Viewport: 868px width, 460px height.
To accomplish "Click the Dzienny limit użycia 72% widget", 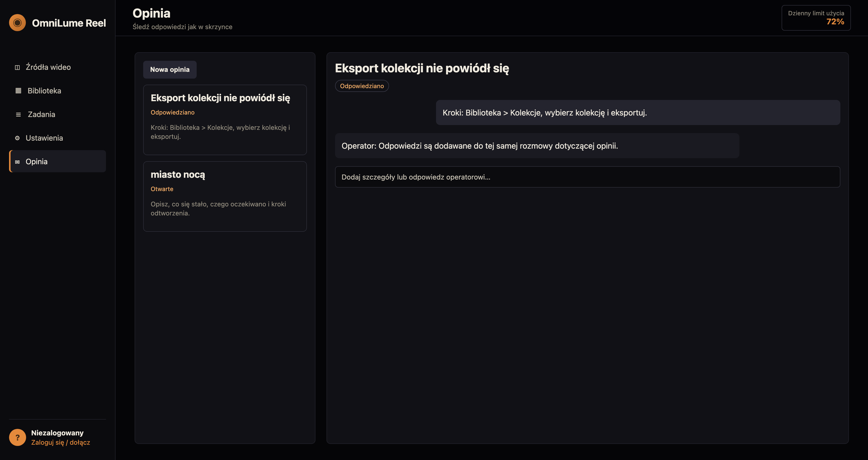I will pyautogui.click(x=816, y=18).
